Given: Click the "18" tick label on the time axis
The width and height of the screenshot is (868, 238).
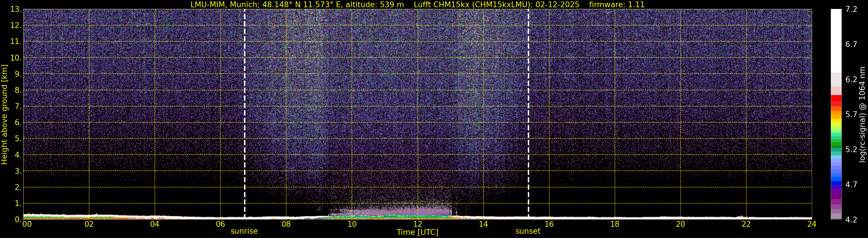Looking at the screenshot, I should tap(614, 224).
